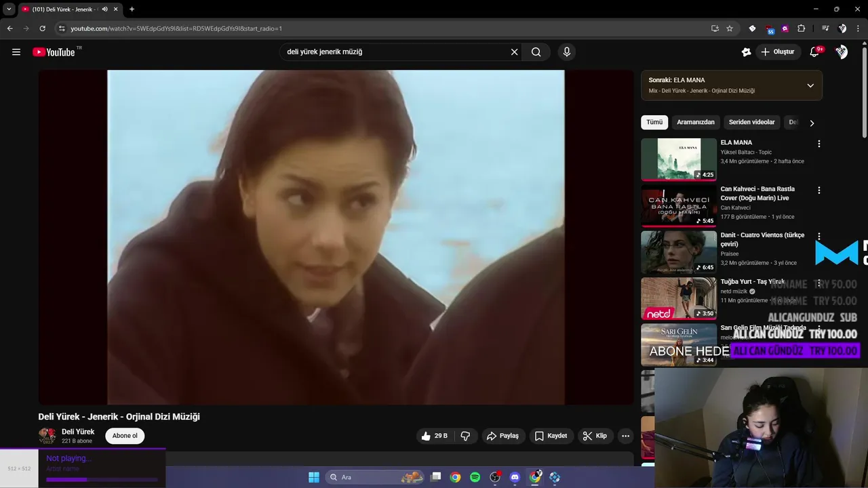Open a new browser tab
868x488 pixels.
point(132,9)
